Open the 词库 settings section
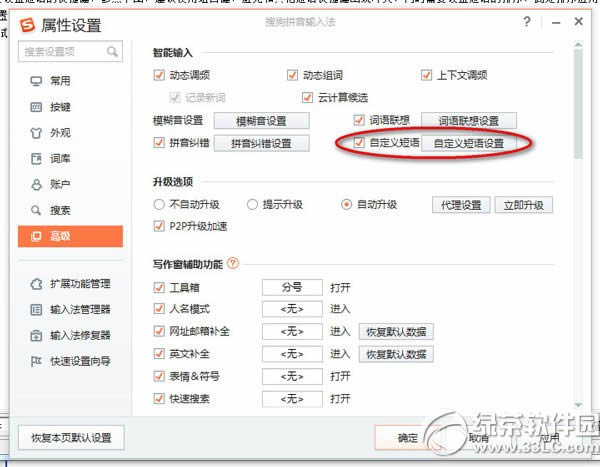Viewport: 600px width, 467px height. pyautogui.click(x=70, y=158)
